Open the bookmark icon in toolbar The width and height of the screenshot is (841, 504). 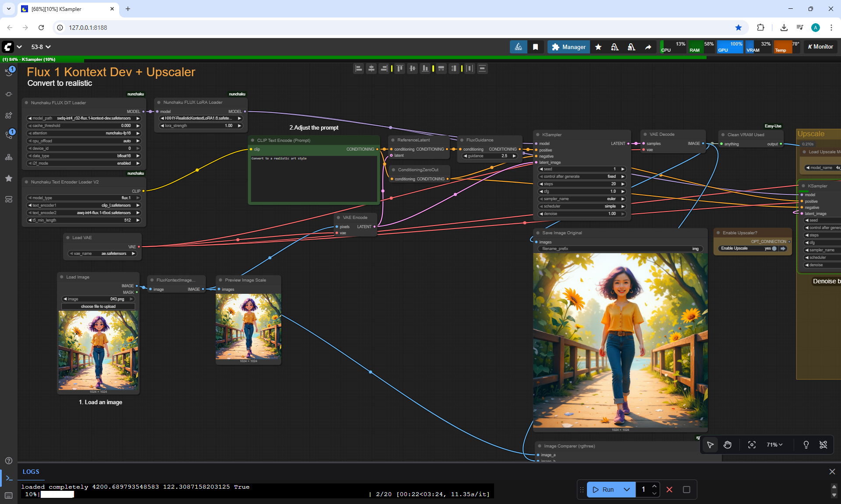[535, 47]
